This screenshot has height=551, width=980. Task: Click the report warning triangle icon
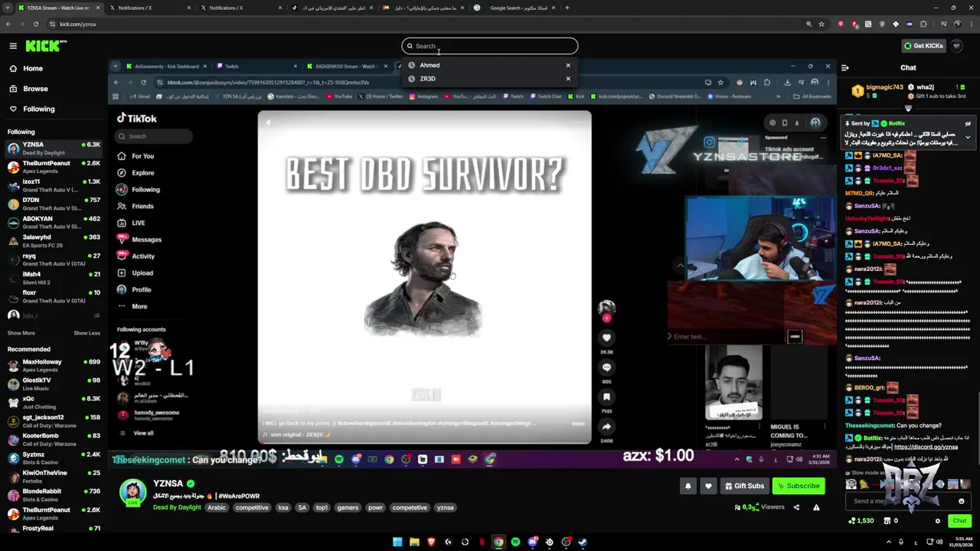coord(816,507)
